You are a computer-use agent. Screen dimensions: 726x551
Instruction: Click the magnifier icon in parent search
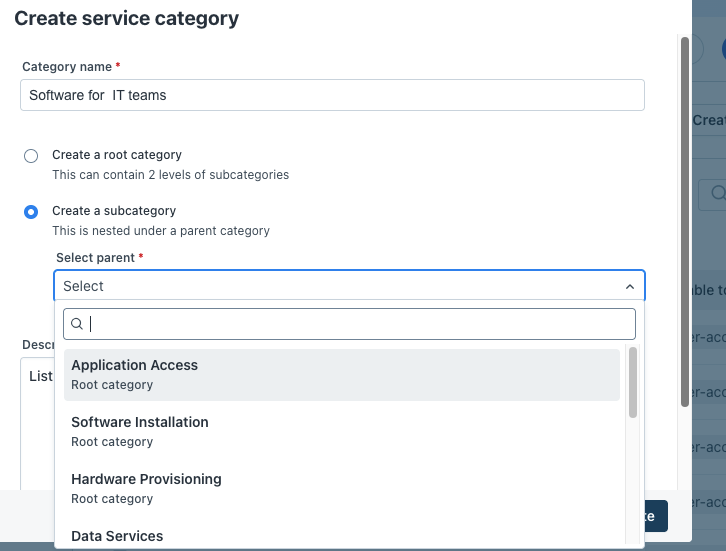(x=77, y=324)
